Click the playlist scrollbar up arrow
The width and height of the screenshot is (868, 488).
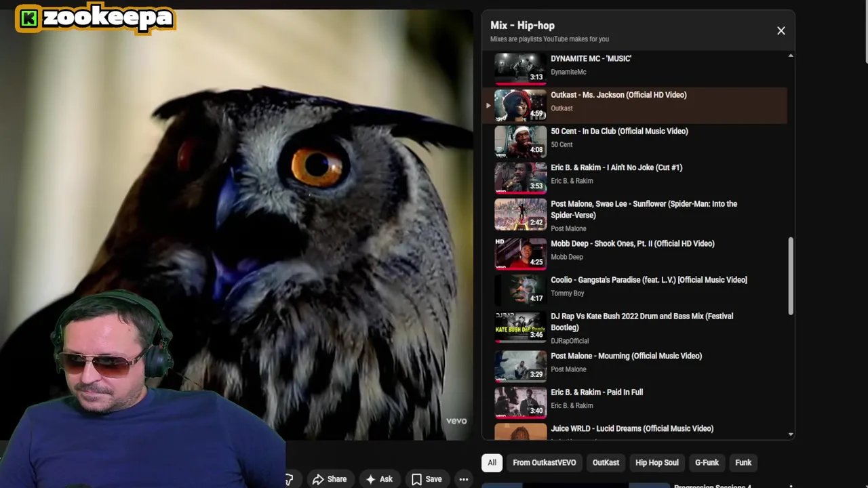(791, 56)
